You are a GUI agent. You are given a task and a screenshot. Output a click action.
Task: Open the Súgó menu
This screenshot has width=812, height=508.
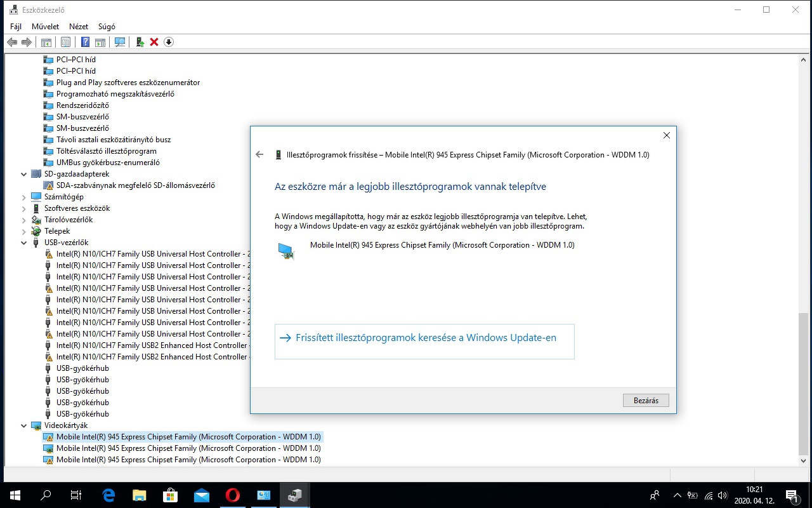click(x=107, y=27)
